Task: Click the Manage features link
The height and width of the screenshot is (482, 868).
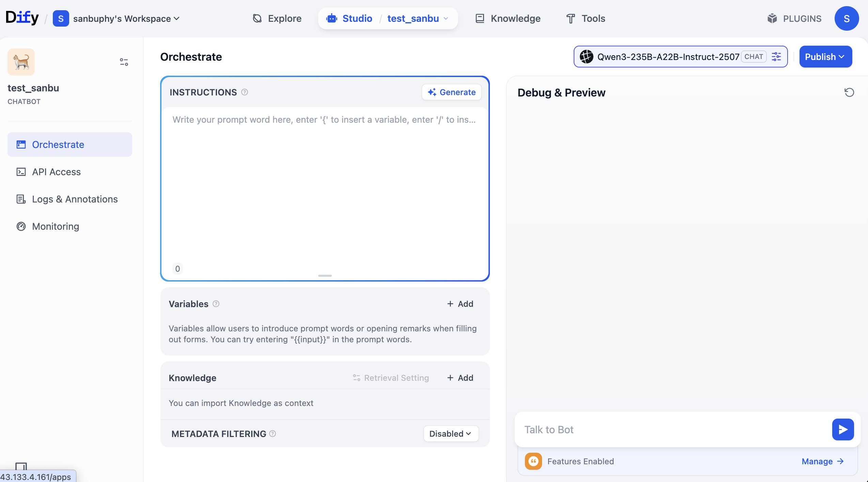Action: [x=822, y=461]
